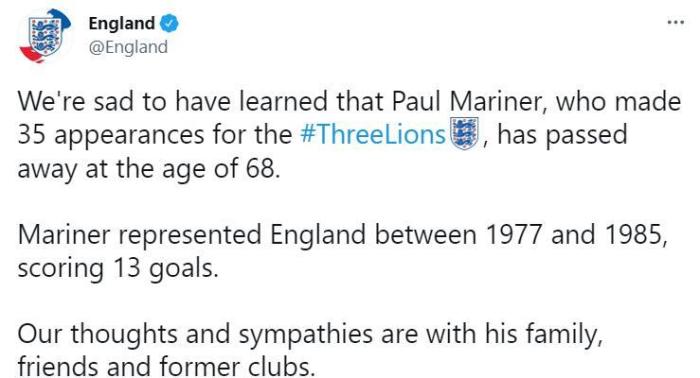
Task: Click the England display name
Action: tap(121, 23)
